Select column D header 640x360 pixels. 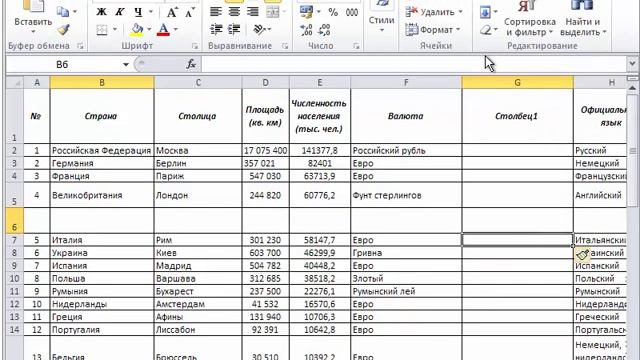(x=266, y=82)
